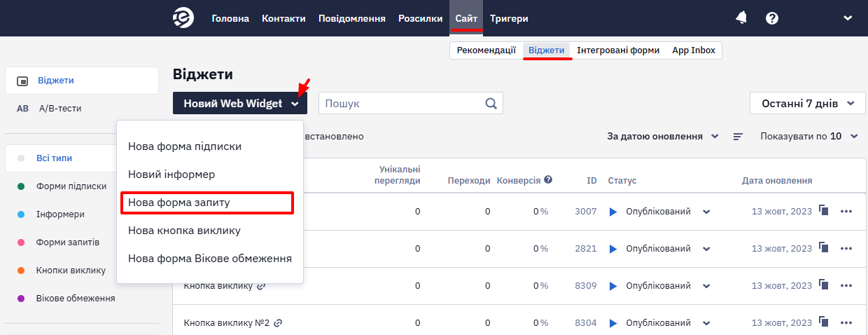Click the search magnifier icon
This screenshot has height=335, width=868.
point(491,103)
